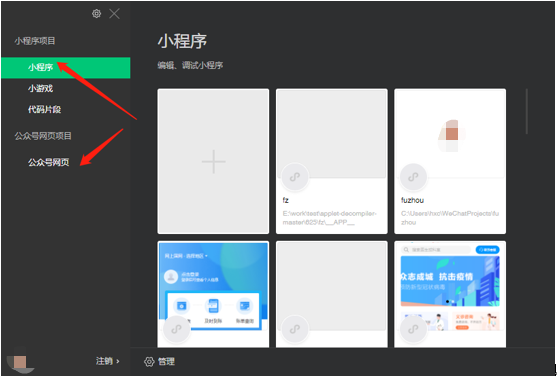Viewport: 557px width, 376px height.
Task: Open the 众志成城 抗击疫情 project thumbnail
Action: 450,294
